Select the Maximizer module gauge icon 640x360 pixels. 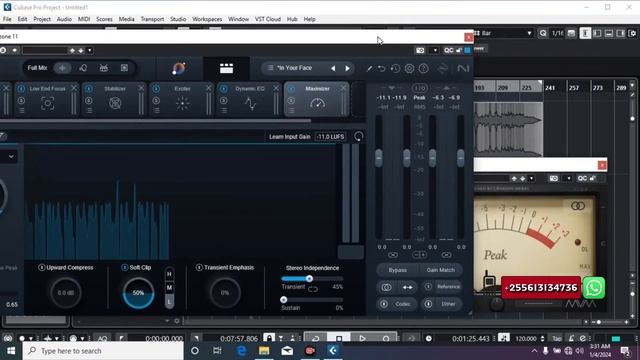click(318, 103)
